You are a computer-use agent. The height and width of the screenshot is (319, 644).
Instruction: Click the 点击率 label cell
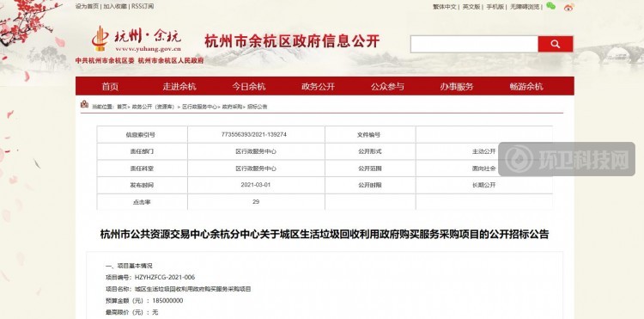(x=142, y=202)
